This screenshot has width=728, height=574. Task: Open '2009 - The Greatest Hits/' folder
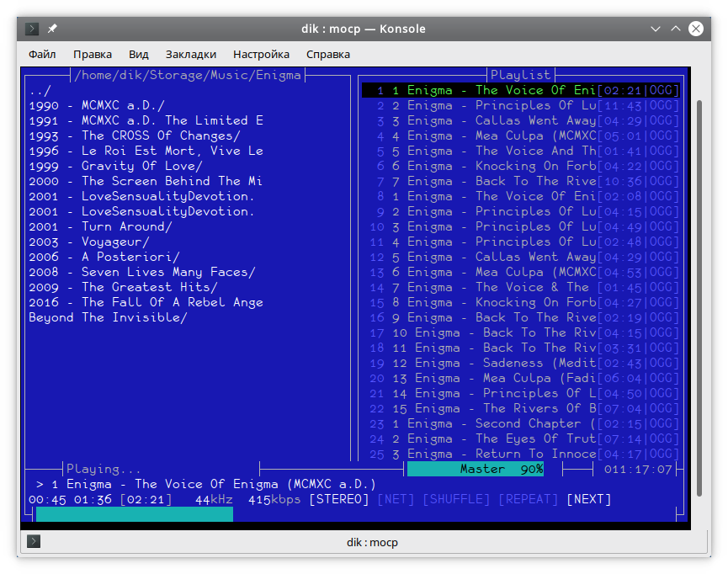123,288
